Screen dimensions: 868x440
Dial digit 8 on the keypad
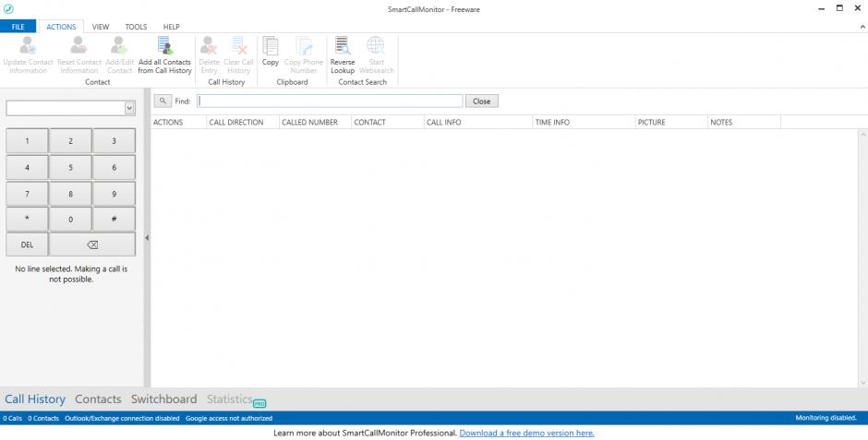(x=70, y=194)
